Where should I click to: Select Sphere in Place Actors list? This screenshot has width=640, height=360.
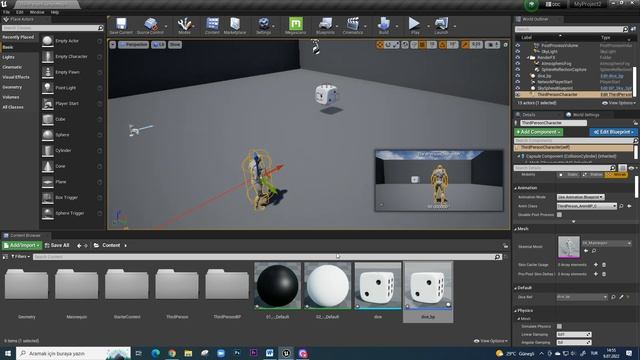[x=72, y=135]
